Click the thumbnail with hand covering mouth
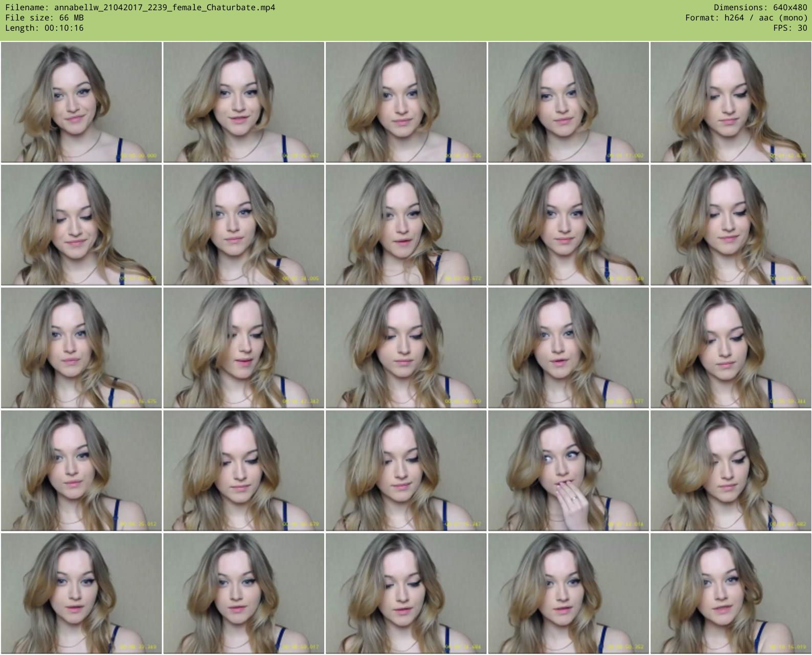 click(568, 470)
